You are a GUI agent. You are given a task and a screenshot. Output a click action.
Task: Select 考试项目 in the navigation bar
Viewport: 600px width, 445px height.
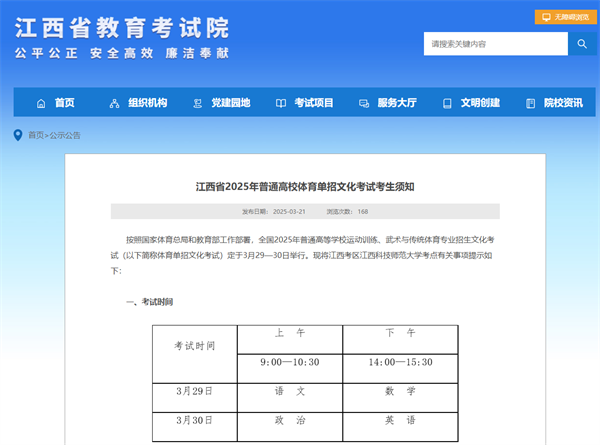[314, 103]
